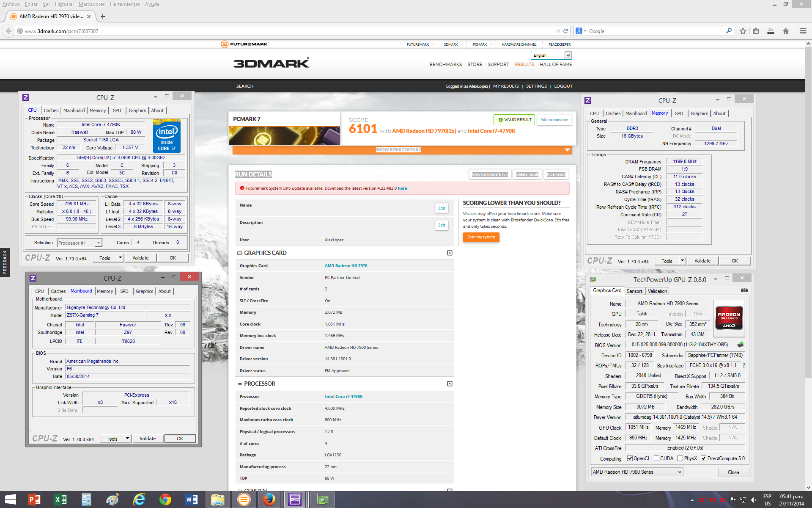
Task: Click the site identity globe in address bar
Action: [19, 31]
